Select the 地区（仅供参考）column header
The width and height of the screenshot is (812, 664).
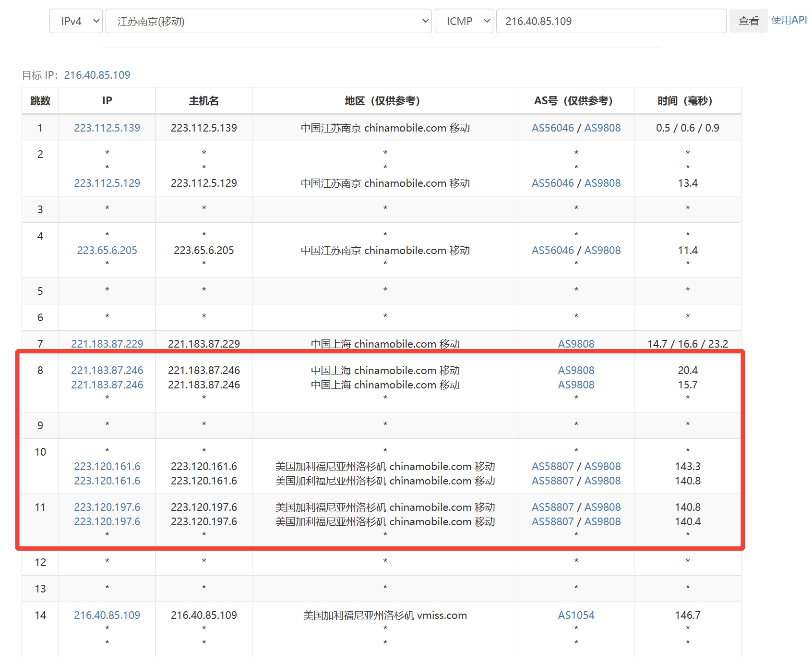coord(385,101)
